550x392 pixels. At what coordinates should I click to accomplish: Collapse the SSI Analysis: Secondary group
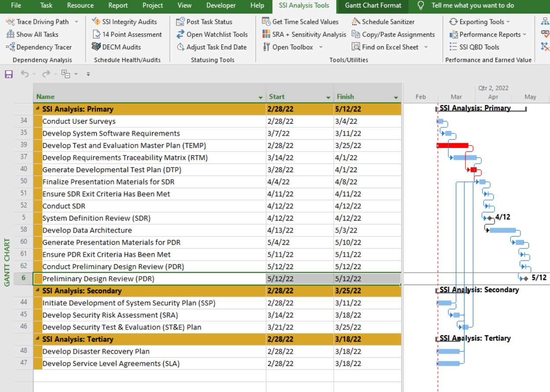pyautogui.click(x=37, y=290)
